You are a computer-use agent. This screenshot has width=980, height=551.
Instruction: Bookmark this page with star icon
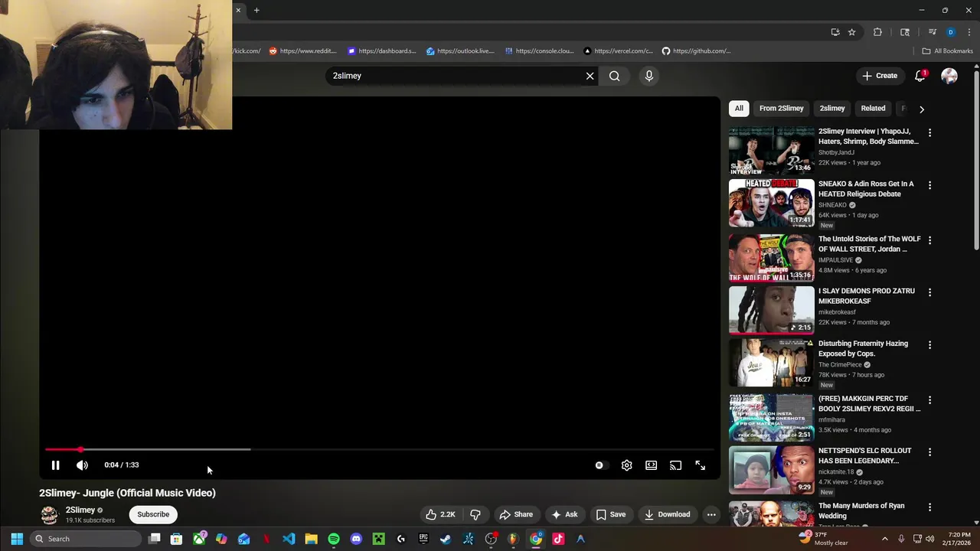click(x=851, y=32)
